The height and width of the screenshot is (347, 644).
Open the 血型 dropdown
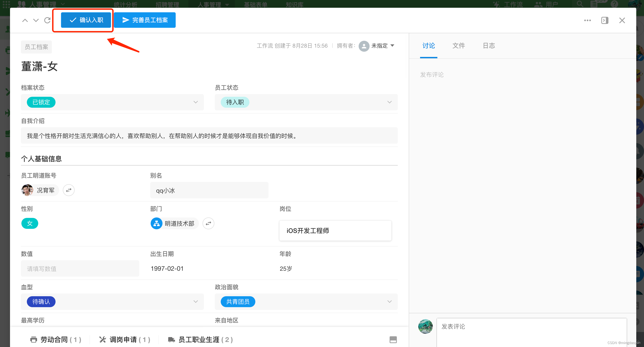[195, 301]
